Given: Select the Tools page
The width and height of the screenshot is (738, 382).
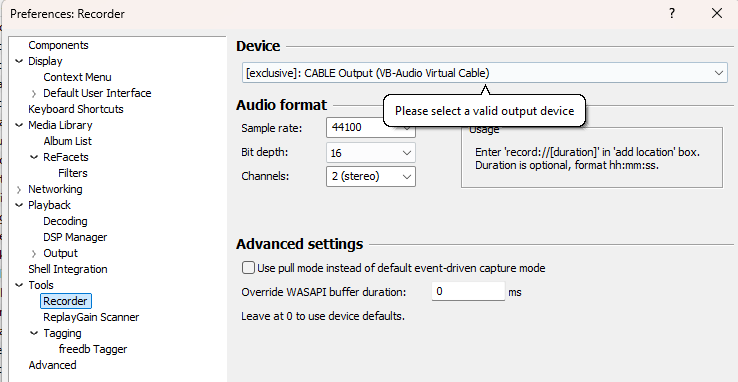Looking at the screenshot, I should (x=41, y=285).
